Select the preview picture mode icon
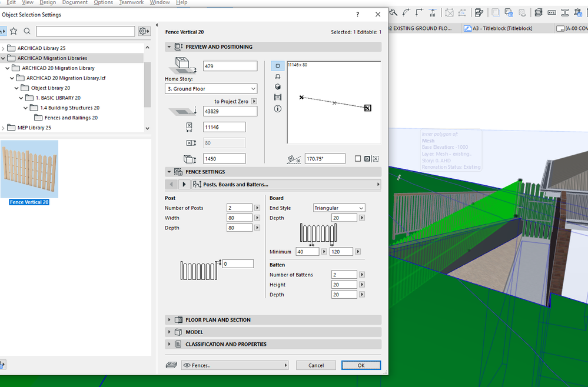The image size is (588, 387). 277,98
